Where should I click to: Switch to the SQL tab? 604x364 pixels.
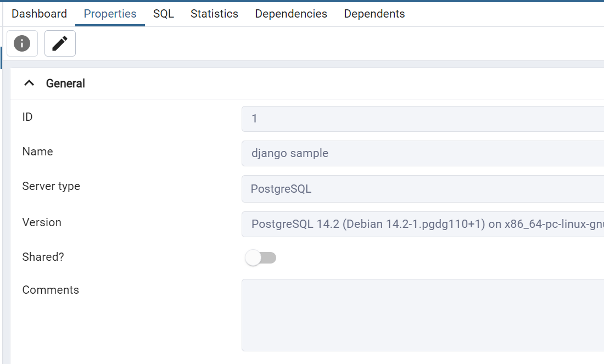[164, 14]
